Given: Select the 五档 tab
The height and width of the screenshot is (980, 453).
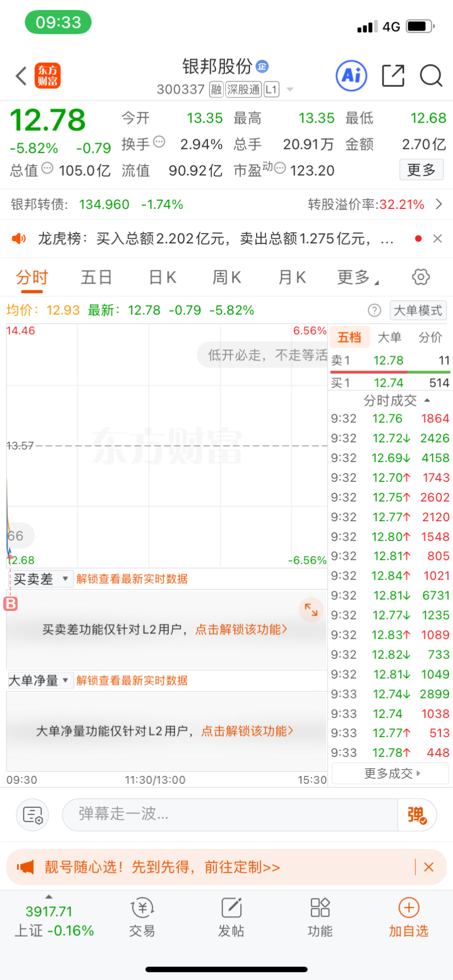Looking at the screenshot, I should pos(350,337).
